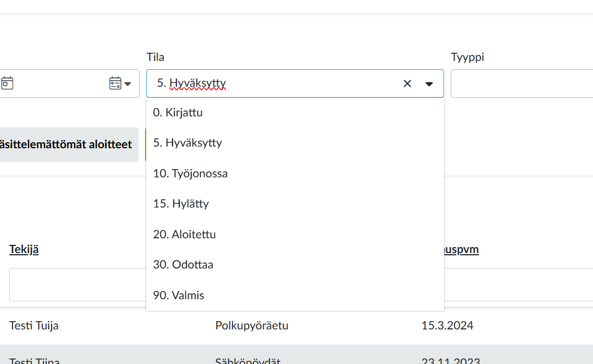The height and width of the screenshot is (364, 593).
Task: Click the calendar icon in the left date field
Action: click(x=7, y=83)
